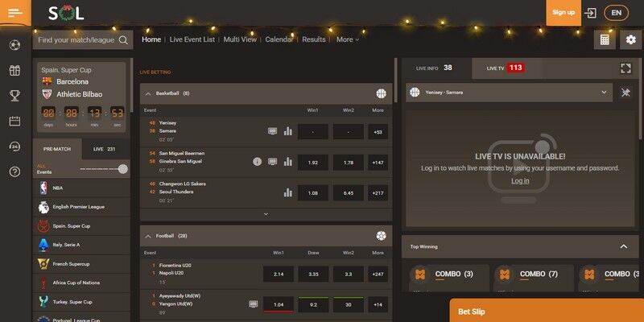Switch to LIVE 231 tab
644x322 pixels.
106,149
